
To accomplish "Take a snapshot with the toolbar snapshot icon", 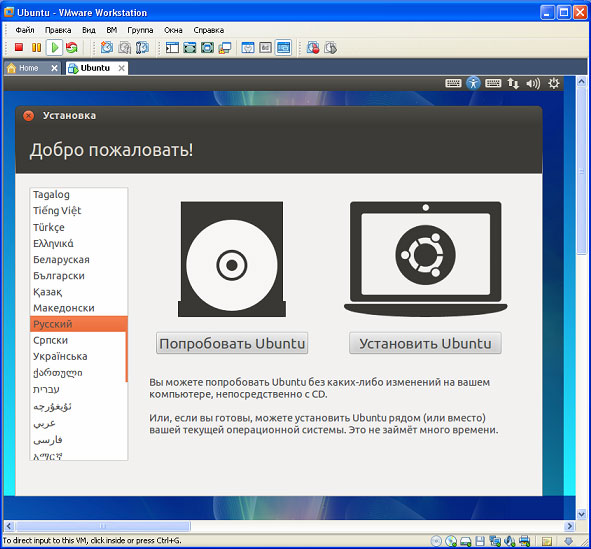I will 107,47.
